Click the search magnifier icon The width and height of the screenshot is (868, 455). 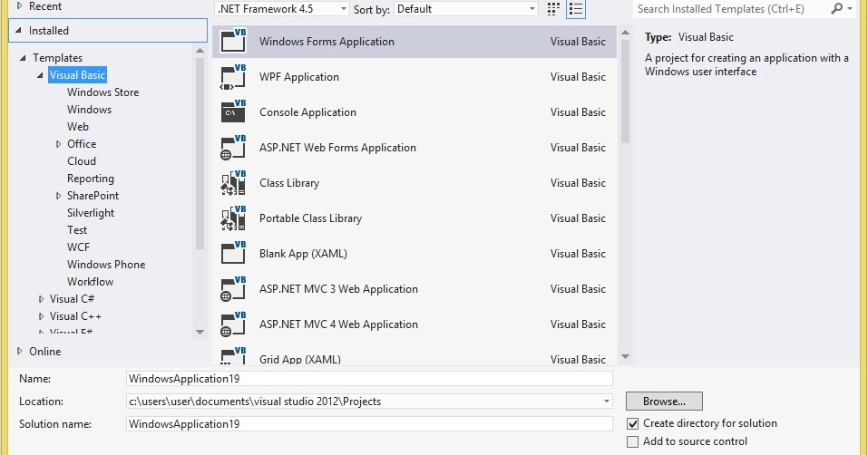[x=836, y=8]
